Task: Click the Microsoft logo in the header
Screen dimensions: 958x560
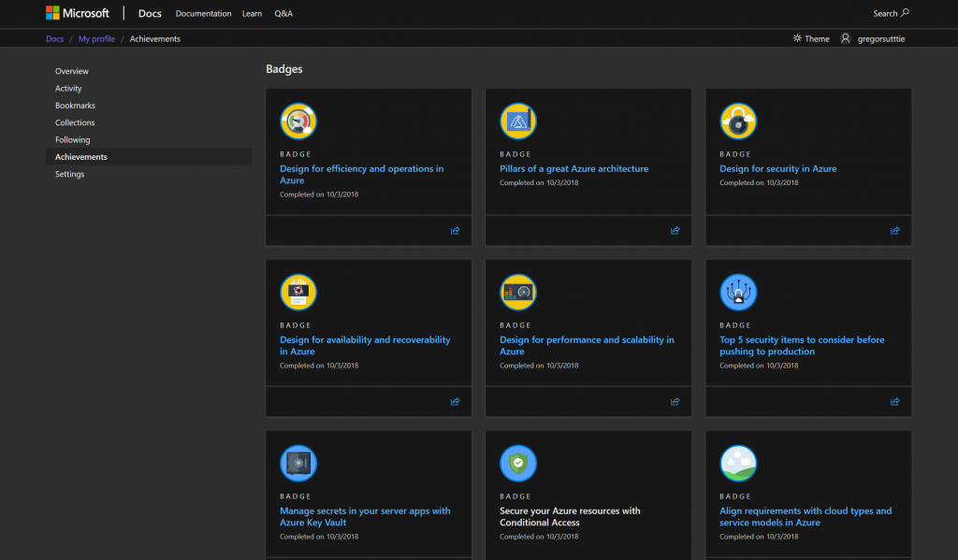Action: click(x=78, y=12)
